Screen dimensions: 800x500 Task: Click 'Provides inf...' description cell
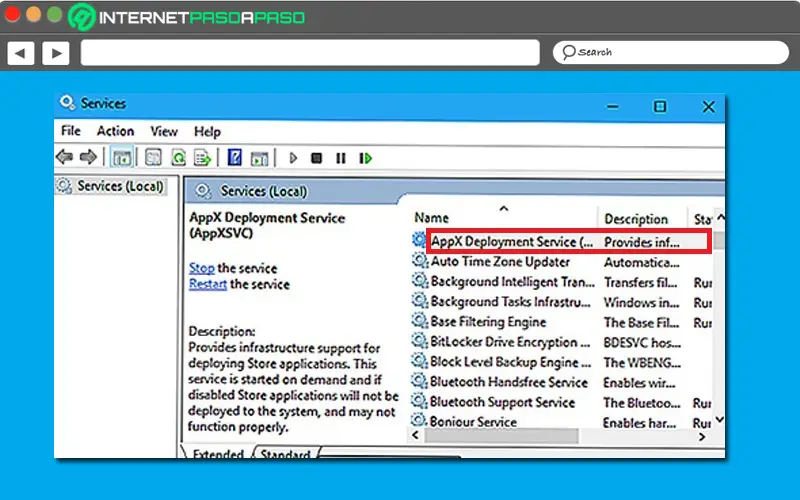click(642, 242)
